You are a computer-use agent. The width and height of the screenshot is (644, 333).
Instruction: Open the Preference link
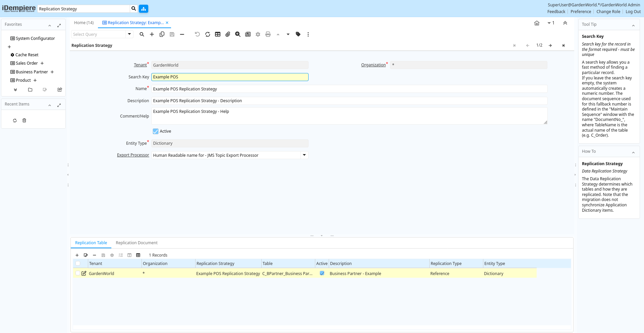coord(581,12)
